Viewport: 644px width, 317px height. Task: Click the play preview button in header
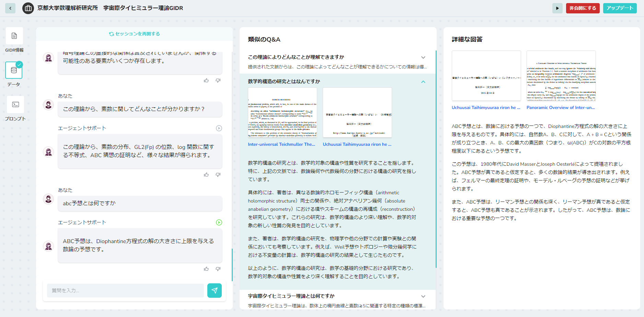(557, 8)
